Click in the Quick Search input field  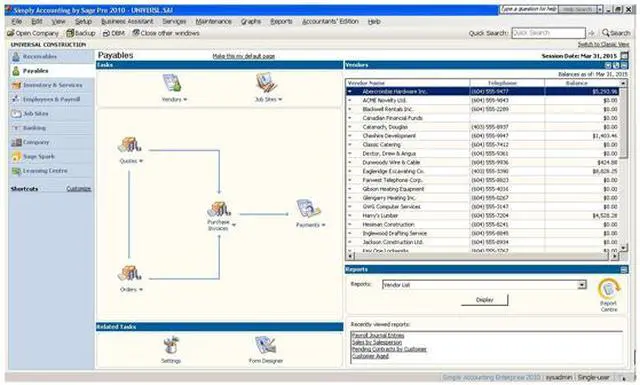(549, 33)
